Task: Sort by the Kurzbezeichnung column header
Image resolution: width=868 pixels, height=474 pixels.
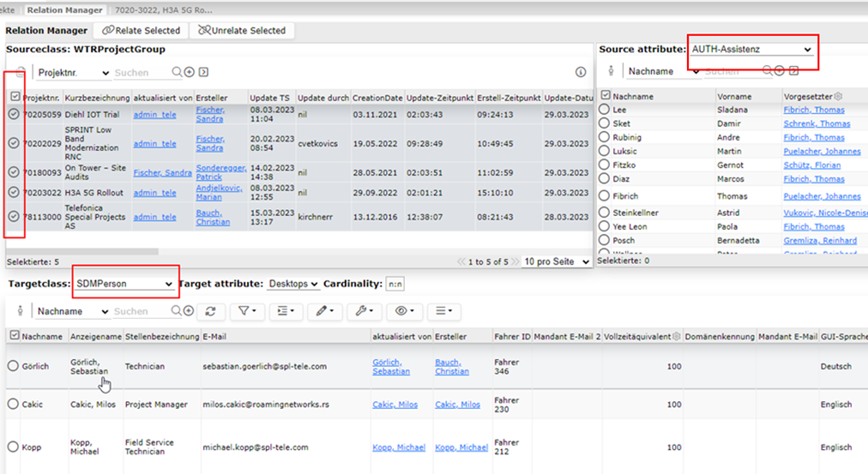Action: (x=98, y=98)
